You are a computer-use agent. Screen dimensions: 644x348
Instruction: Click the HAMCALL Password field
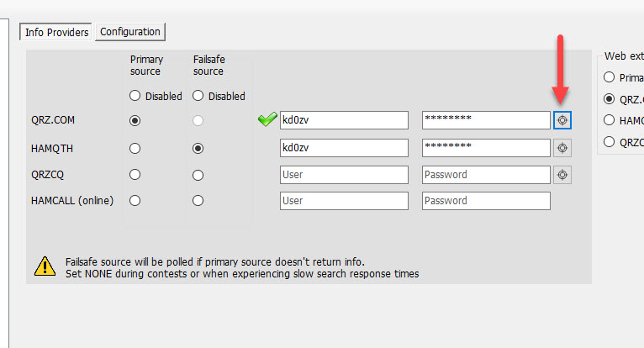click(x=486, y=201)
